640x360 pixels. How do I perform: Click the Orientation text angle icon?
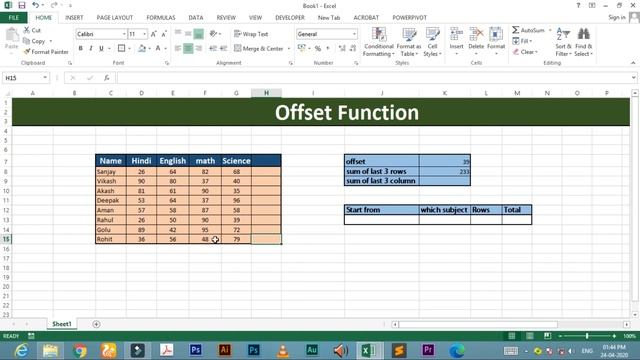(x=213, y=34)
